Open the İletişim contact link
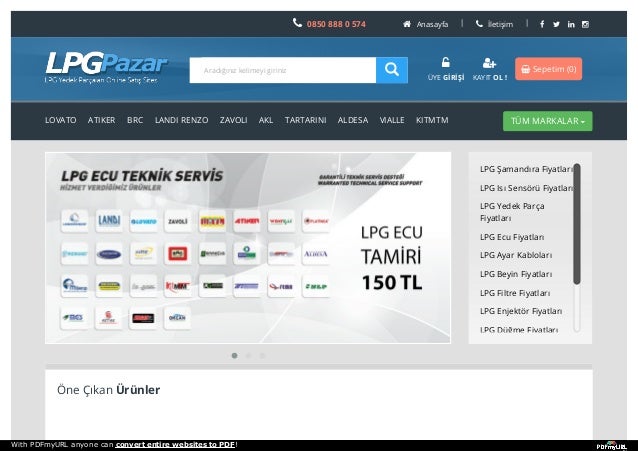638x451 pixels. [494, 24]
